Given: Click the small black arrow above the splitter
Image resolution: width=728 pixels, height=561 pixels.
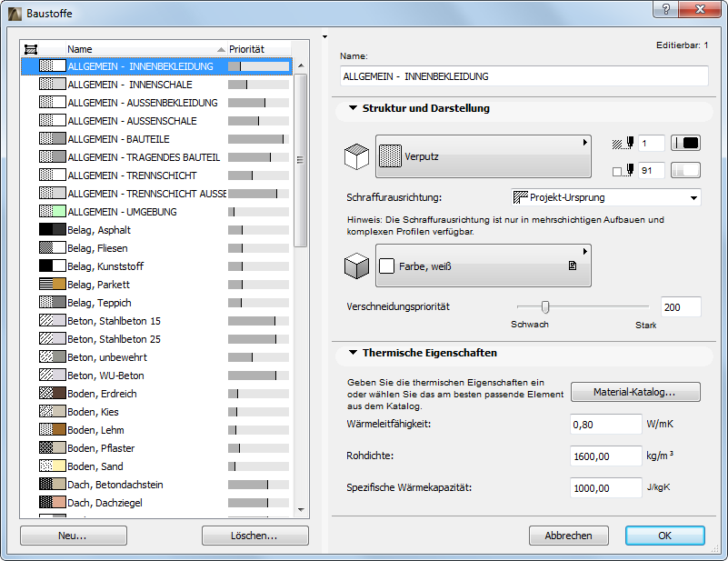Looking at the screenshot, I should [x=325, y=36].
